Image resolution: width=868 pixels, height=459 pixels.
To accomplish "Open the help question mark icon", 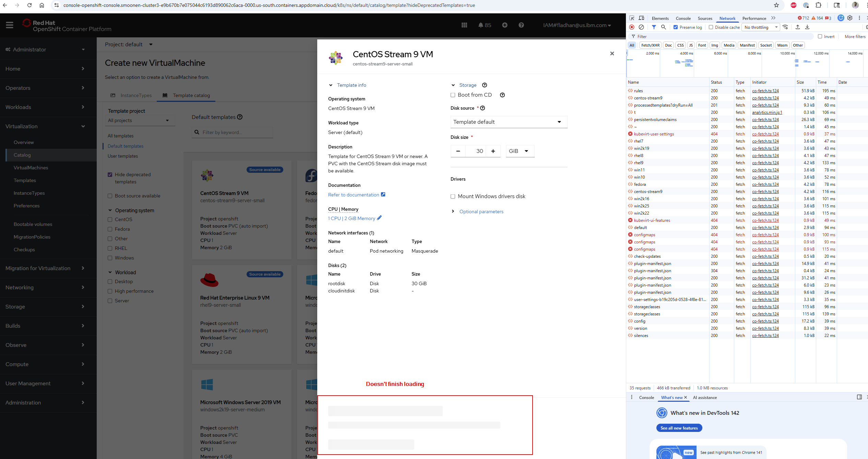I will click(521, 25).
